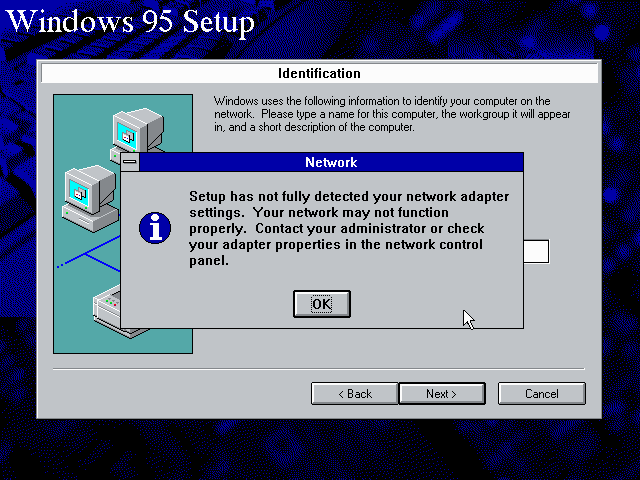Go to the Next setup step
The height and width of the screenshot is (480, 640).
pyautogui.click(x=442, y=393)
